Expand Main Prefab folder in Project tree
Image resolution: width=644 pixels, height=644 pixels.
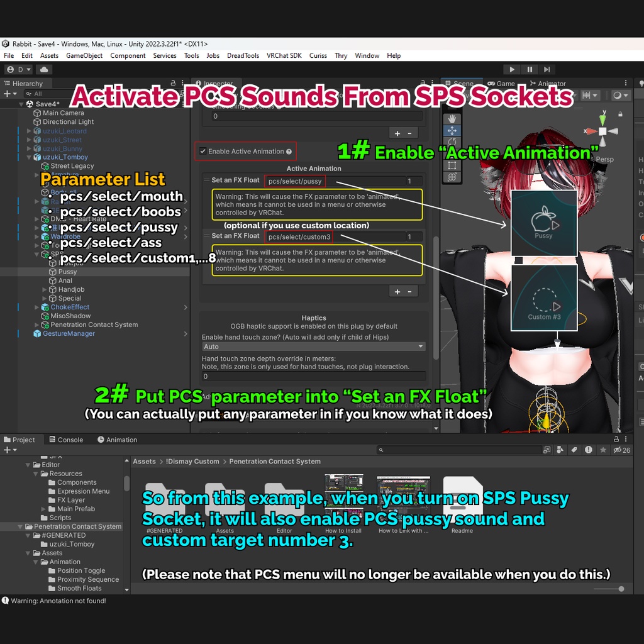(44, 509)
